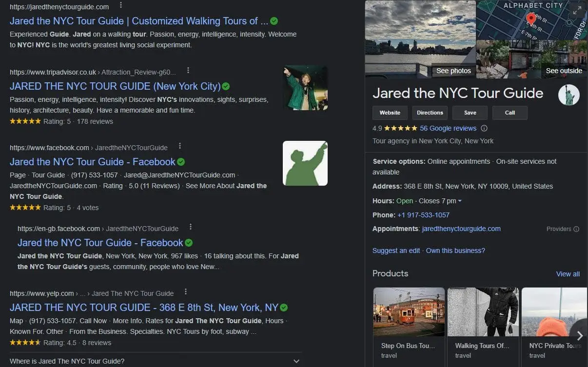Click the info icon beside Providers
This screenshot has width=588, height=367.
pos(576,229)
